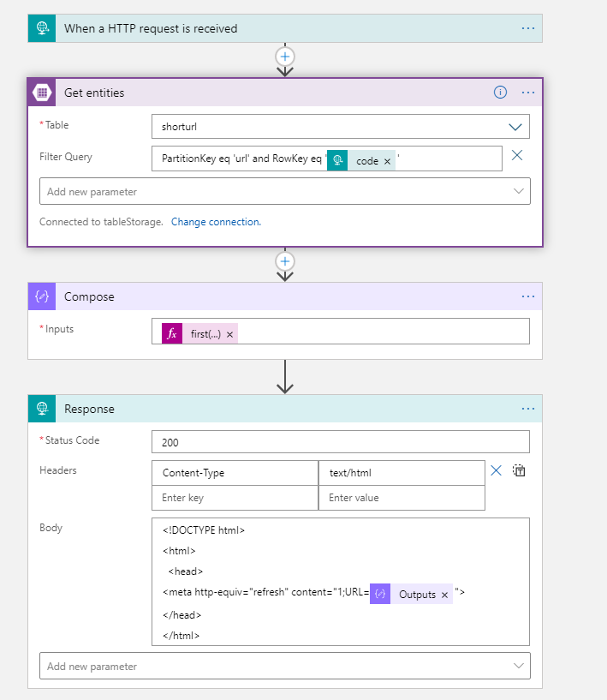Select the Response action title
The image size is (607, 700).
[x=89, y=409]
